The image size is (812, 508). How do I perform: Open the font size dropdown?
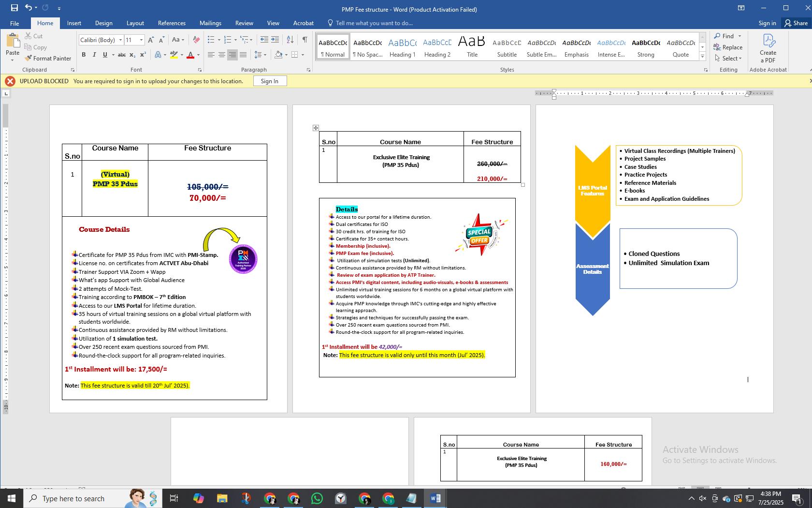(141, 40)
